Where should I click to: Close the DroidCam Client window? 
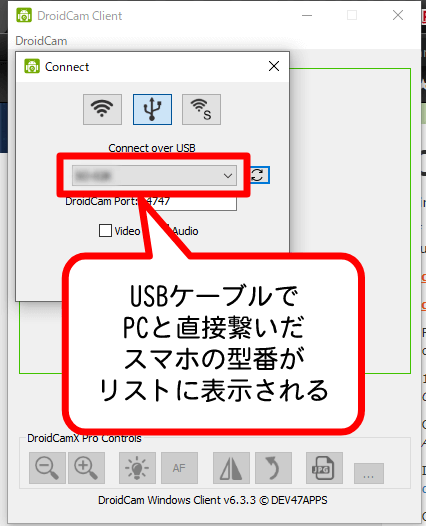coord(398,15)
